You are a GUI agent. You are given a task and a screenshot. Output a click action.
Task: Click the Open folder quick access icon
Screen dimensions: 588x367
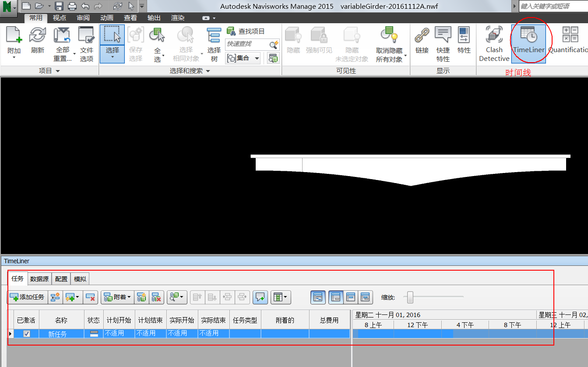[39, 6]
